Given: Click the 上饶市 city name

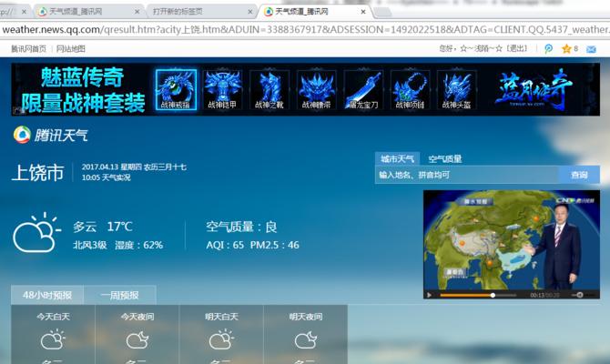Looking at the screenshot, I should click(38, 172).
